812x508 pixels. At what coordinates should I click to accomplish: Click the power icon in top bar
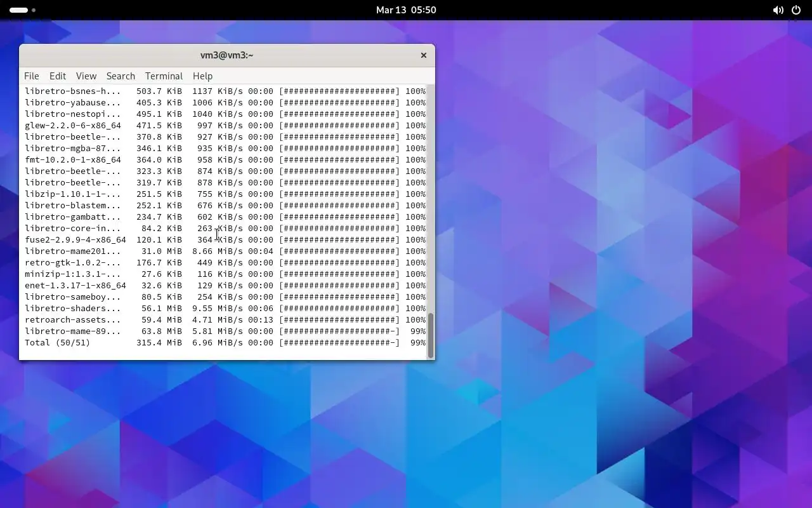pos(796,10)
